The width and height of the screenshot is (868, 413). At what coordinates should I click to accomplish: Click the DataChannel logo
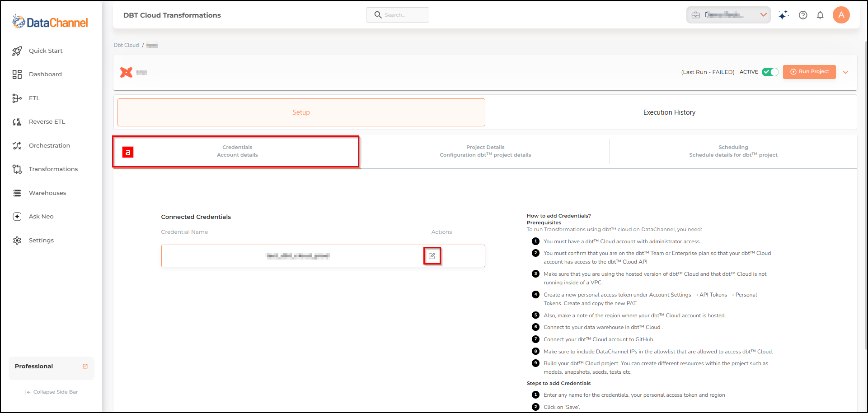click(50, 22)
